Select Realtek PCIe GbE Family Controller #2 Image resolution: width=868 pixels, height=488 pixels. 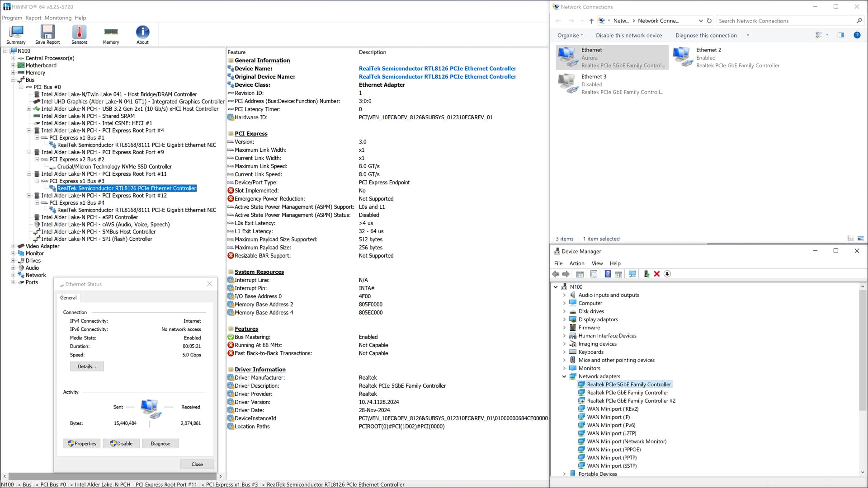coord(631,401)
